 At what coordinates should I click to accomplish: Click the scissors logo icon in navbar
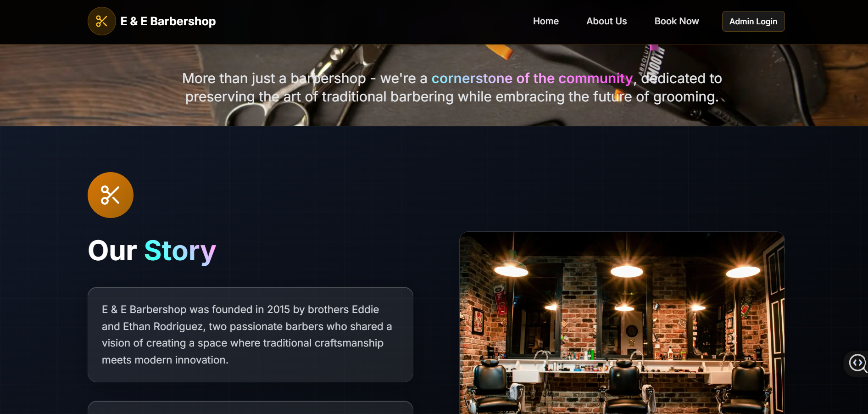tap(101, 21)
